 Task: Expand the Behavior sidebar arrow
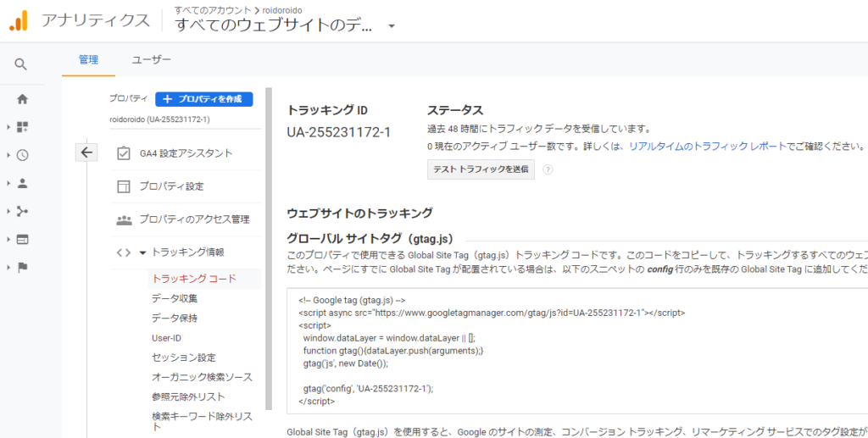coord(8,240)
